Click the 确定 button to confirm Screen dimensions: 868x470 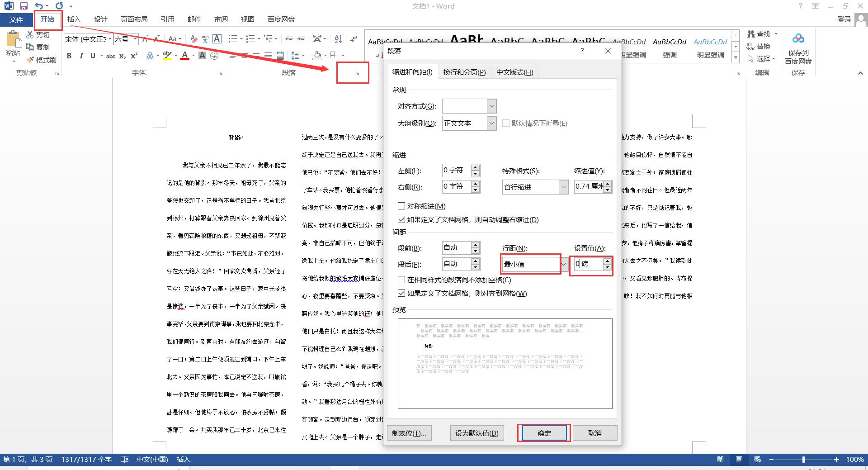(544, 433)
